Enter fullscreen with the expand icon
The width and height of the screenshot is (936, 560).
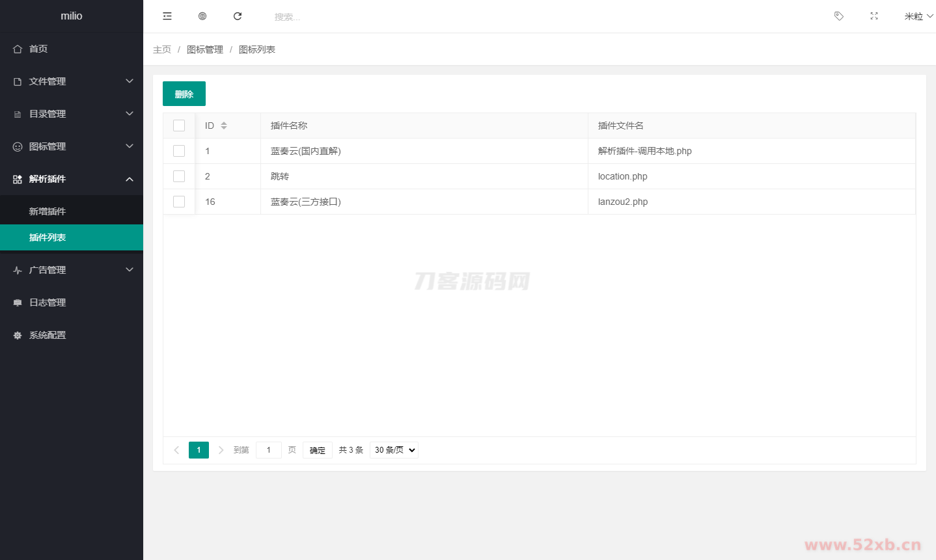(874, 16)
